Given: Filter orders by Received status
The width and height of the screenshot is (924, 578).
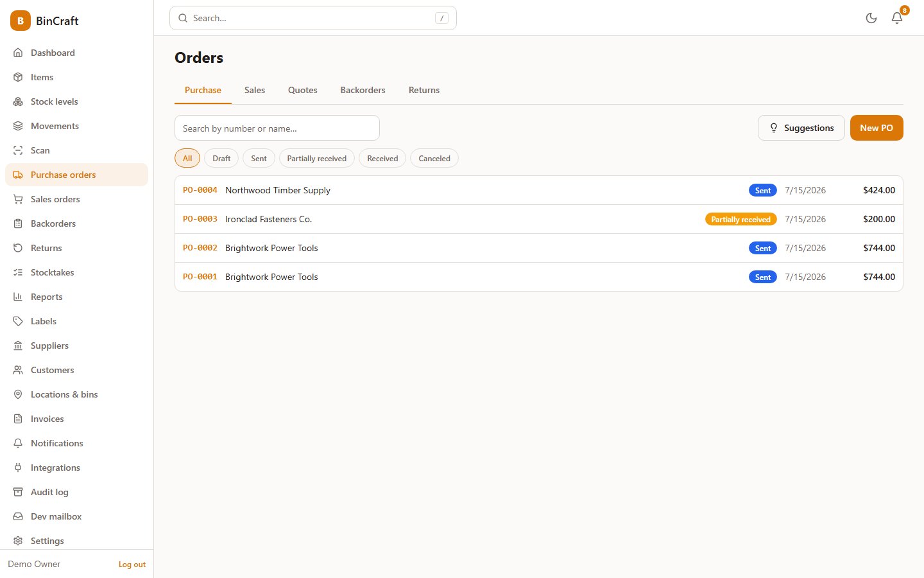Looking at the screenshot, I should [382, 158].
